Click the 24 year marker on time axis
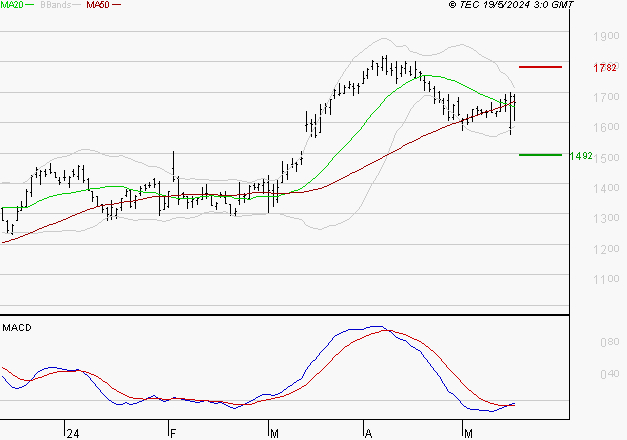This screenshot has height=440, width=627. click(73, 434)
